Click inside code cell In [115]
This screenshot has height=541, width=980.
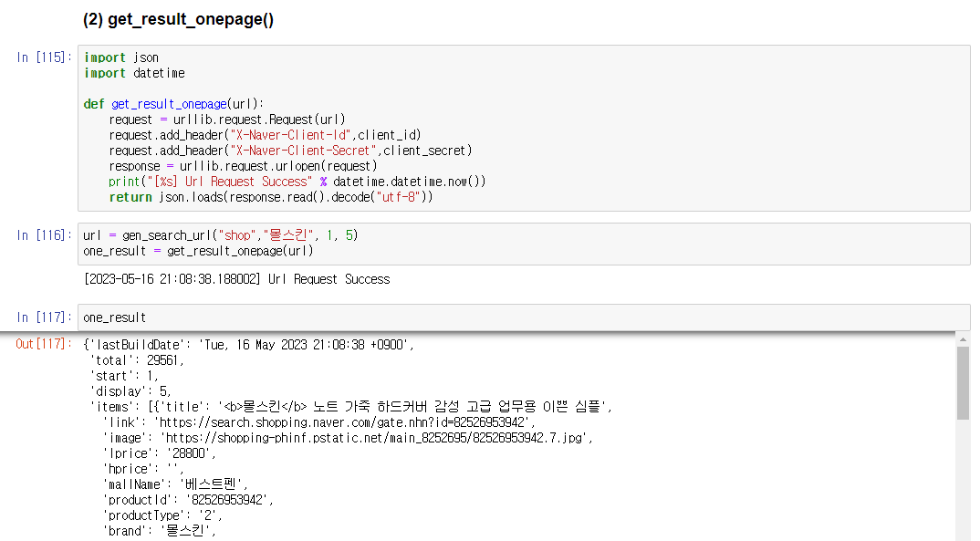(524, 128)
